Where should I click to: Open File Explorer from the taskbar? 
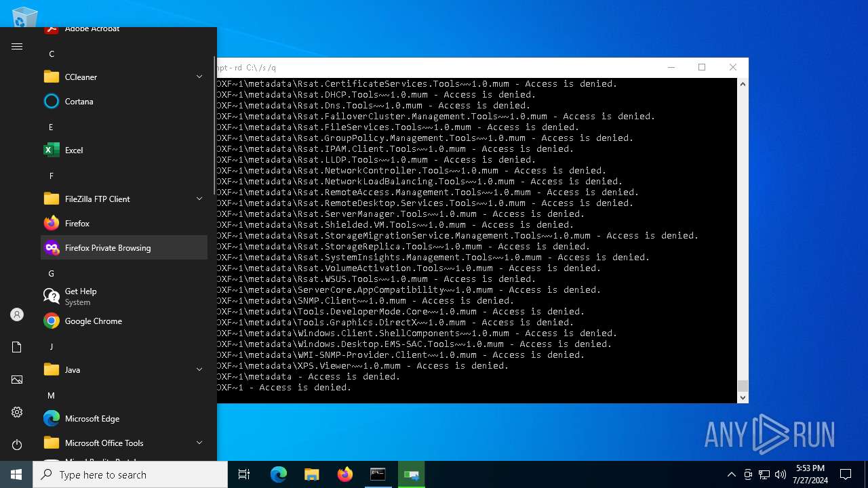311,474
